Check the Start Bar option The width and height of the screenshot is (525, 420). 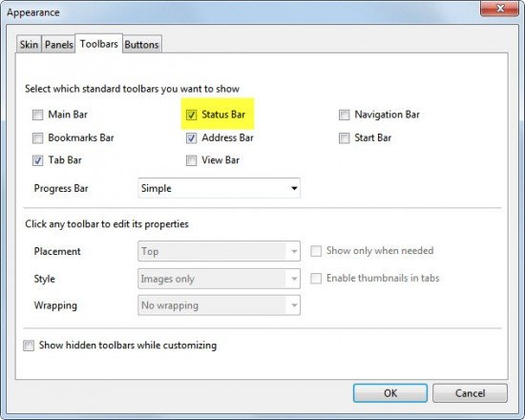[345, 138]
